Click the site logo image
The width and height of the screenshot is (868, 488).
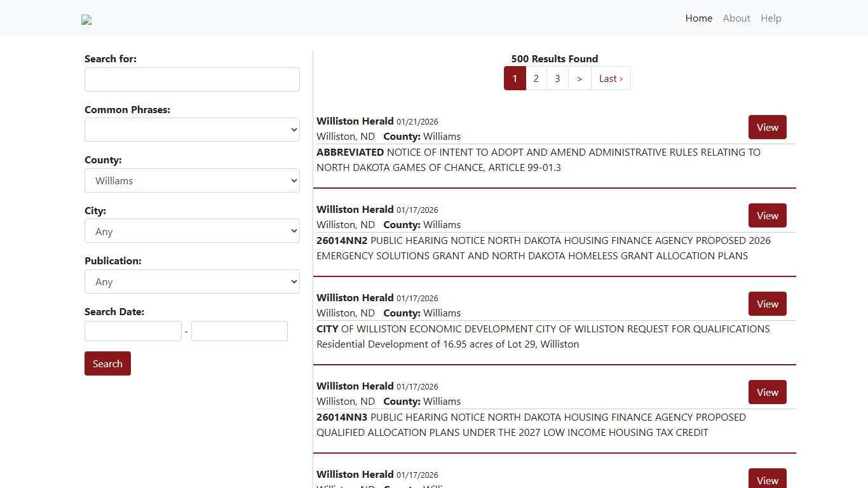coord(86,20)
